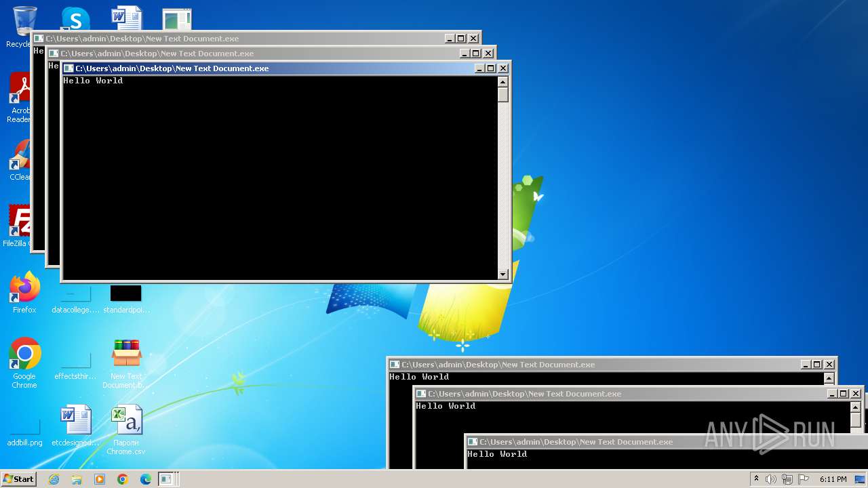Click the 6:11 PM taskbar clock
Screen dimensions: 868x488
click(833, 479)
